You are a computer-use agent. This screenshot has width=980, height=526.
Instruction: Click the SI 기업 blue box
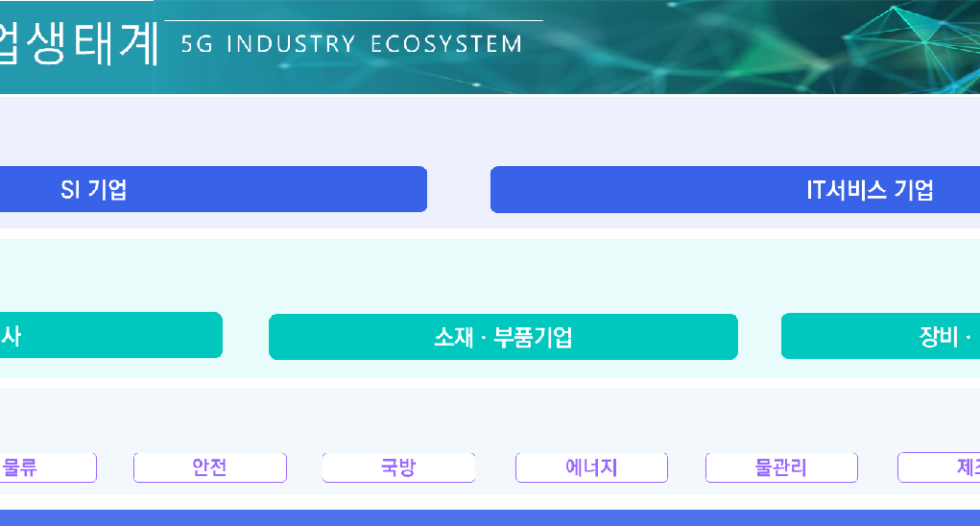coord(213,189)
